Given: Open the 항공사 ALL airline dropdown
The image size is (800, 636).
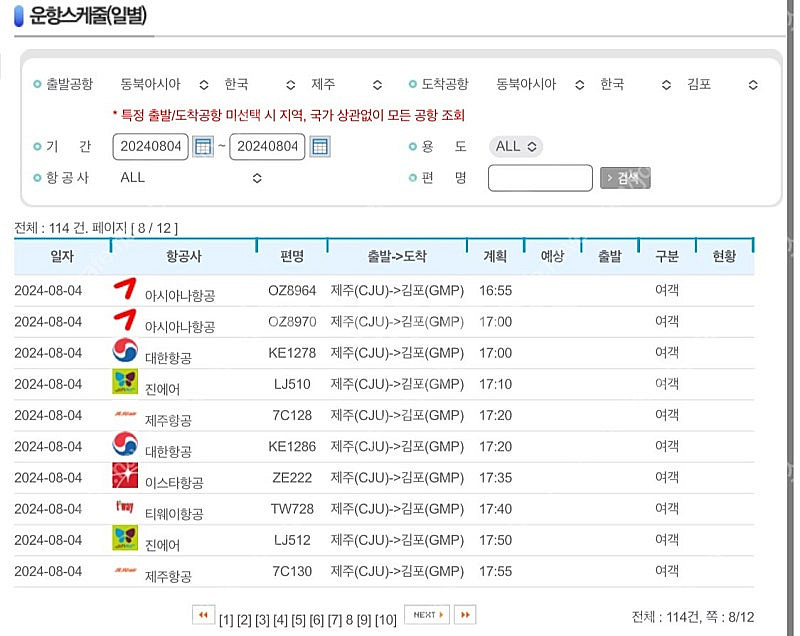Looking at the screenshot, I should click(x=191, y=177).
